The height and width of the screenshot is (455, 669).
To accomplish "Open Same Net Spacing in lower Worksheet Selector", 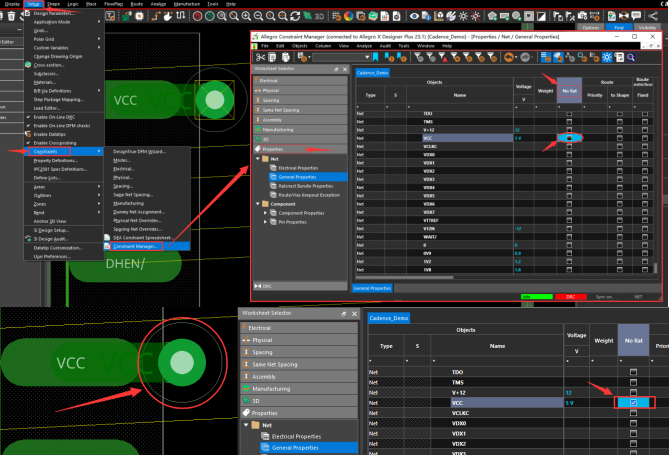I will pos(300,365).
